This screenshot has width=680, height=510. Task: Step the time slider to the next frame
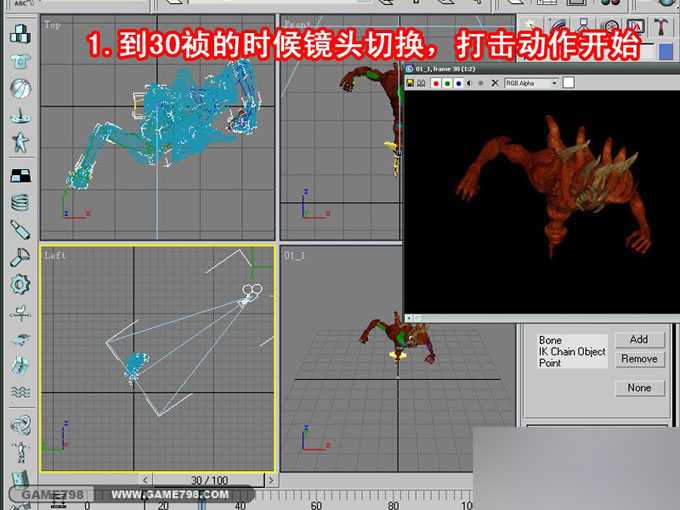(271, 480)
